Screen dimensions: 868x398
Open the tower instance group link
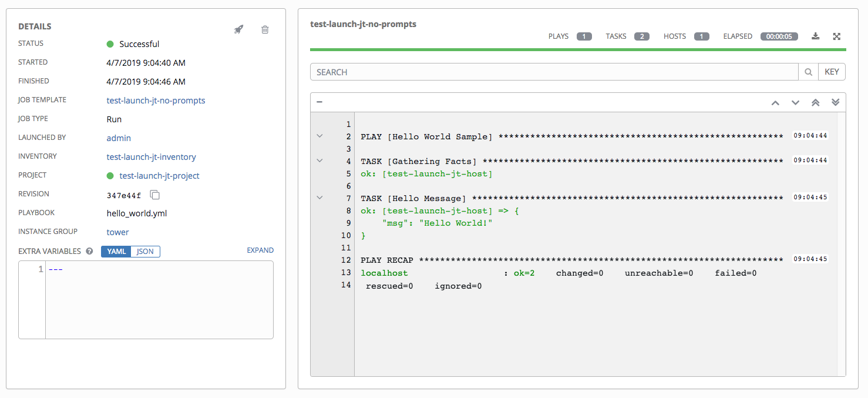[x=117, y=232]
